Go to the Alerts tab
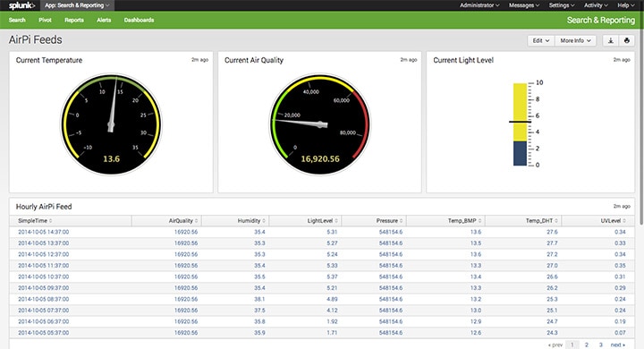Screen dimensions: 644x349 point(104,21)
